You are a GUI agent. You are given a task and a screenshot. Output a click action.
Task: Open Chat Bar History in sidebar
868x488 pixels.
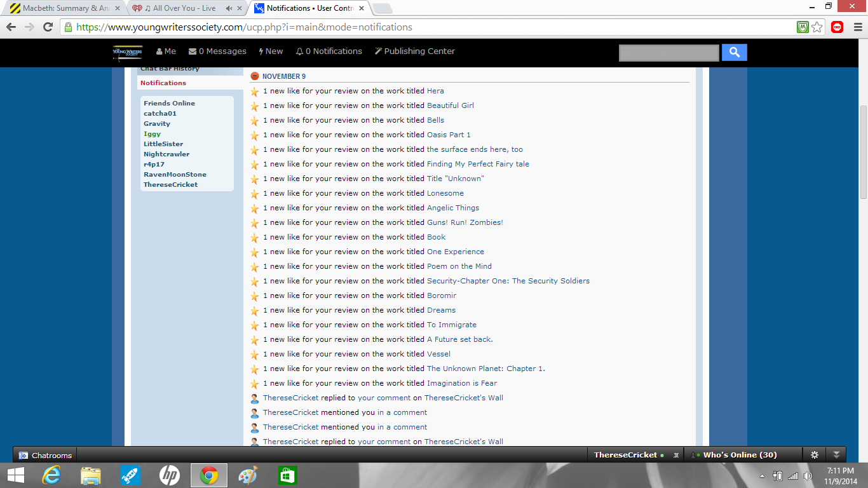[x=170, y=69]
